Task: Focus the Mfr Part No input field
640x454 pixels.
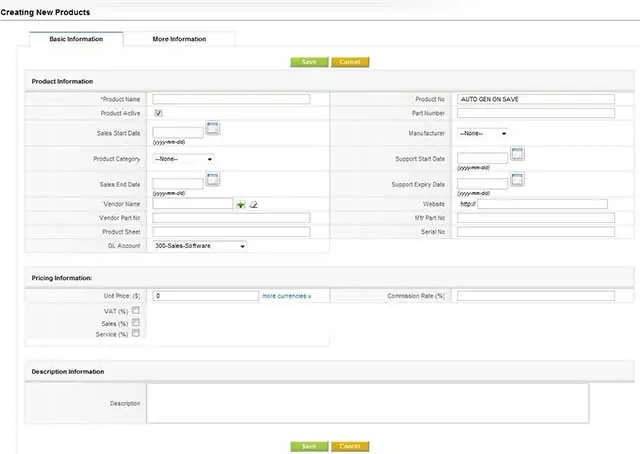Action: [x=536, y=218]
